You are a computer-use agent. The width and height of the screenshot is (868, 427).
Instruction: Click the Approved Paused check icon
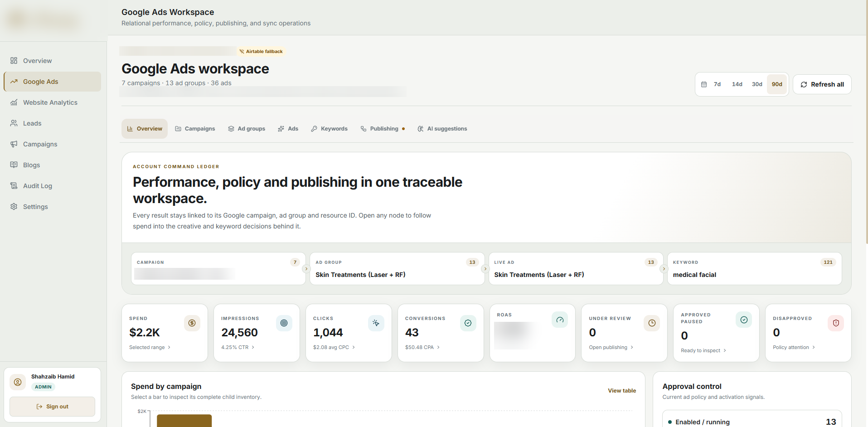744,320
